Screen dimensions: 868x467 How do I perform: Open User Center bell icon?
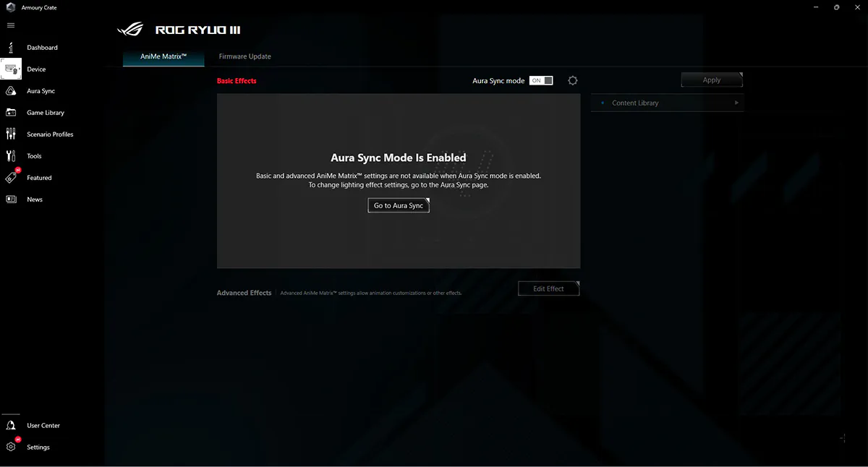point(11,426)
